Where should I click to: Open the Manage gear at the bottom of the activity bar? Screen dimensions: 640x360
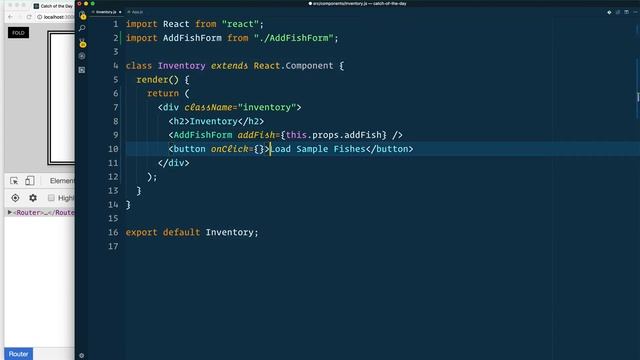[82, 356]
